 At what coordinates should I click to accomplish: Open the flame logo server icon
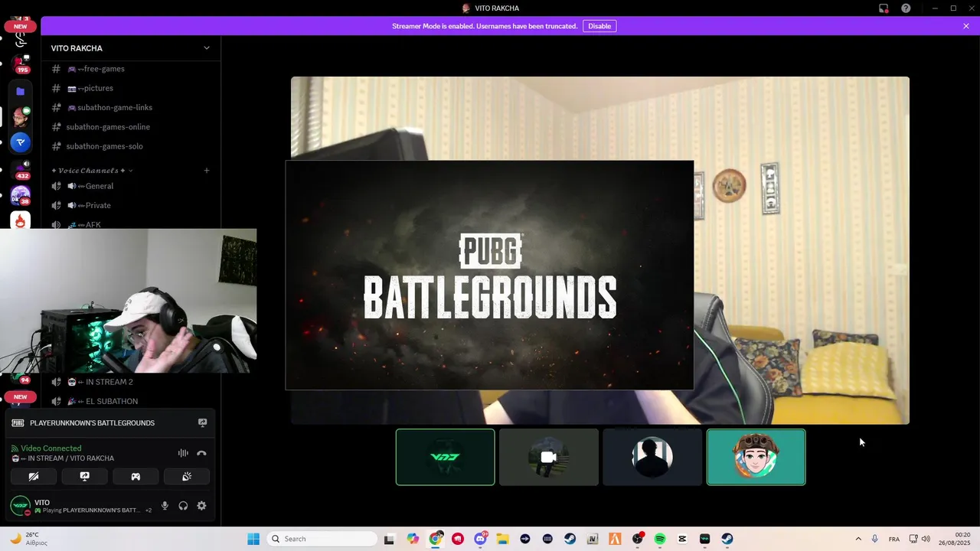pyautogui.click(x=21, y=221)
